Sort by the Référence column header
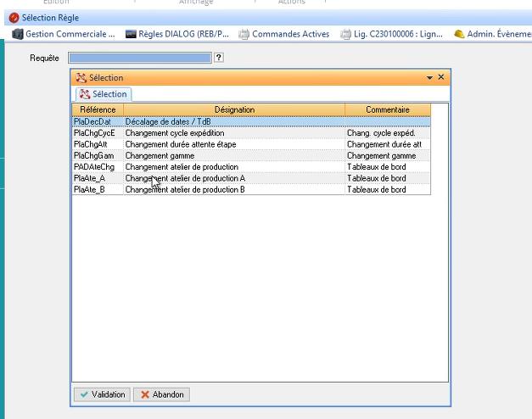The width and height of the screenshot is (532, 419). (98, 110)
